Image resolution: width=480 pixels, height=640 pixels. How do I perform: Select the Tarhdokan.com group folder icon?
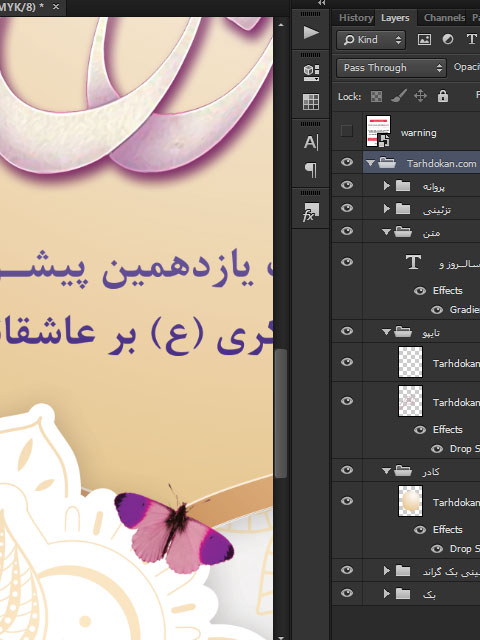click(387, 163)
